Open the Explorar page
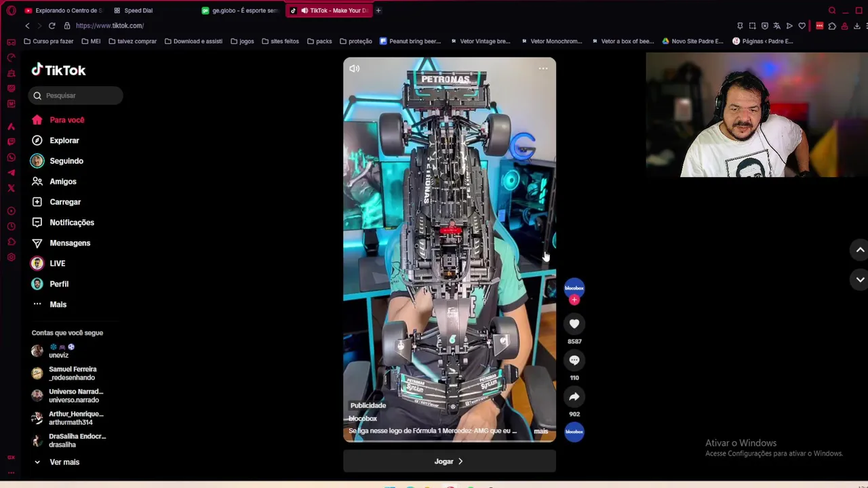 click(x=56, y=140)
